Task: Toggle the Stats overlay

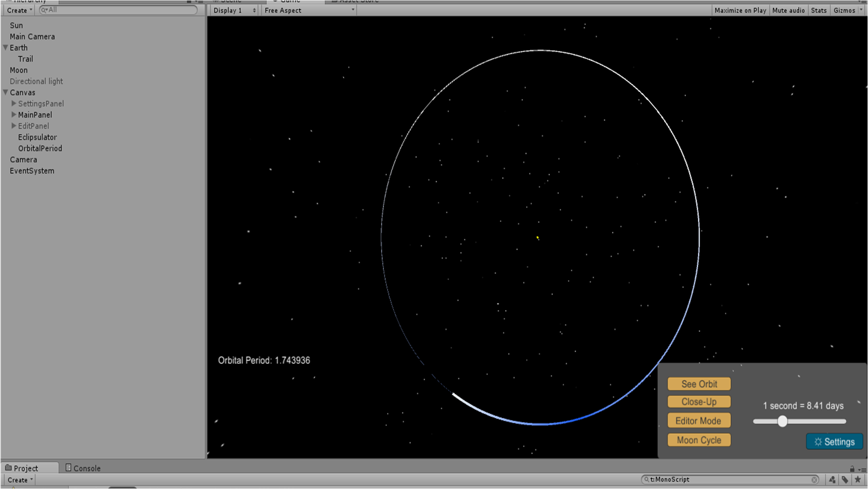Action: pos(819,10)
